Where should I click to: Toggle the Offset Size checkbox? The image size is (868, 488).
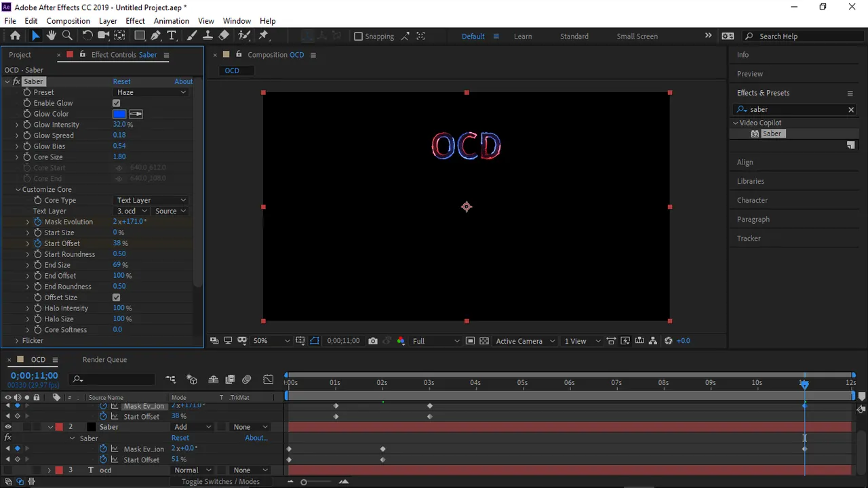tap(116, 298)
